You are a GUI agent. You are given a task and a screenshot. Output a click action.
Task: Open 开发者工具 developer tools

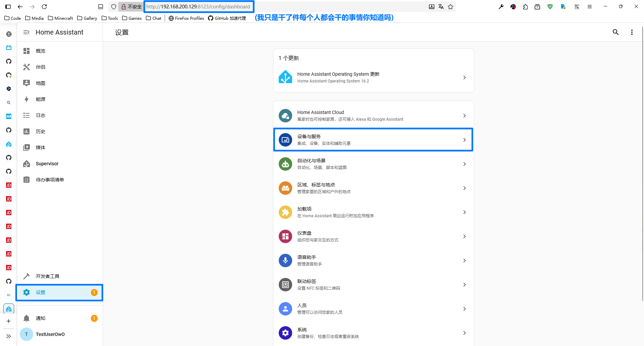pyautogui.click(x=47, y=276)
